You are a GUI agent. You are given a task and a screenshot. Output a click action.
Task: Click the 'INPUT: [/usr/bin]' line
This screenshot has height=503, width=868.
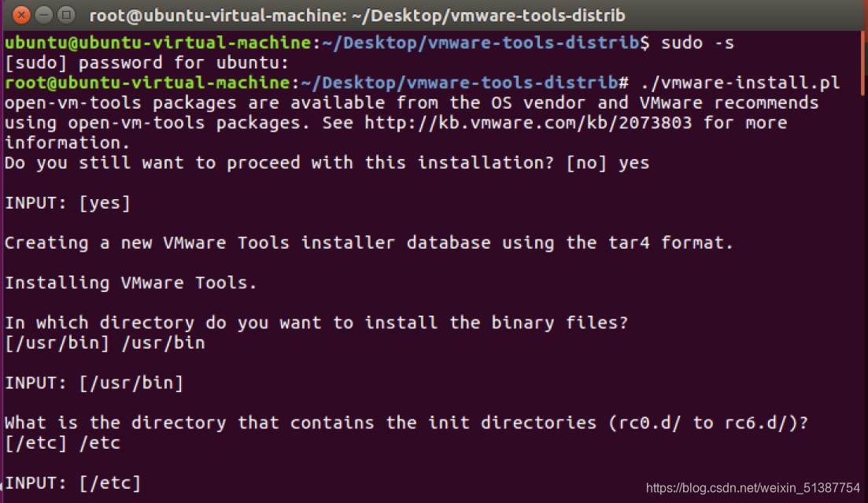pos(94,383)
